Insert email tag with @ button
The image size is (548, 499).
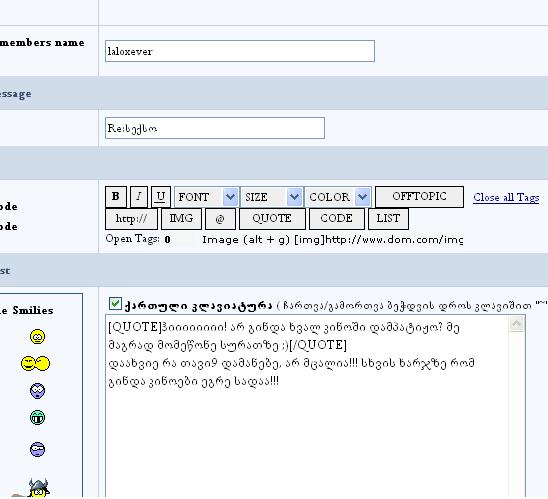[x=220, y=219]
